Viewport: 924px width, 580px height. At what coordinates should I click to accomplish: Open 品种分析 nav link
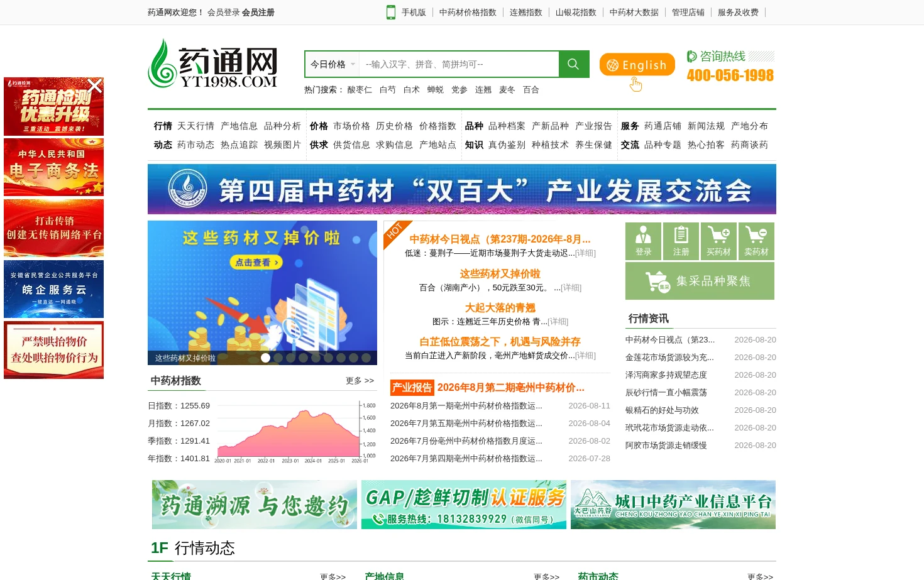click(282, 126)
